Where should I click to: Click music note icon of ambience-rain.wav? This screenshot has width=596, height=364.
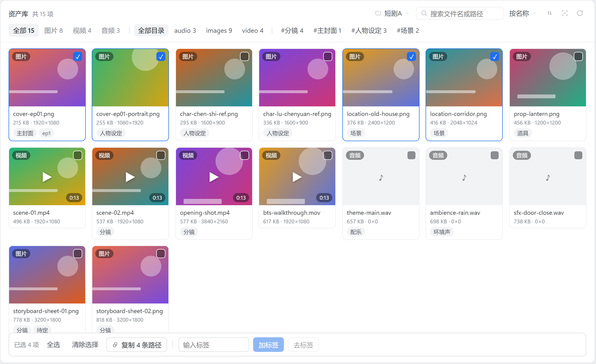click(464, 177)
